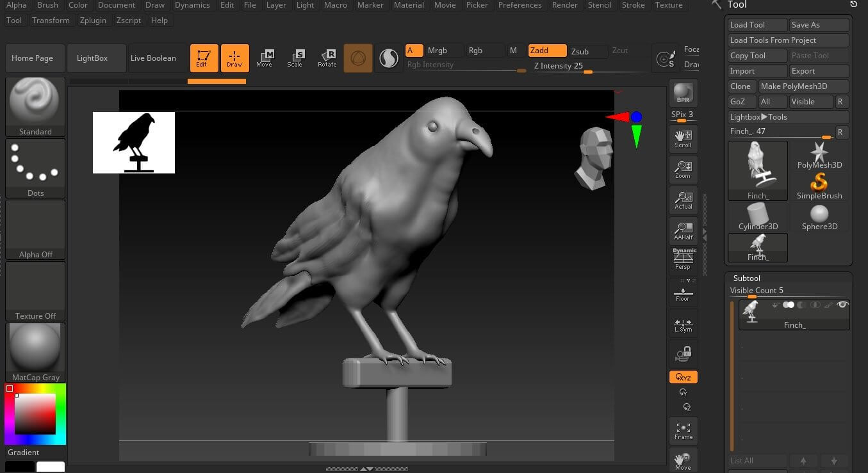Image resolution: width=868 pixels, height=473 pixels.
Task: Open the MatCap Gray material picker
Action: [x=35, y=352]
